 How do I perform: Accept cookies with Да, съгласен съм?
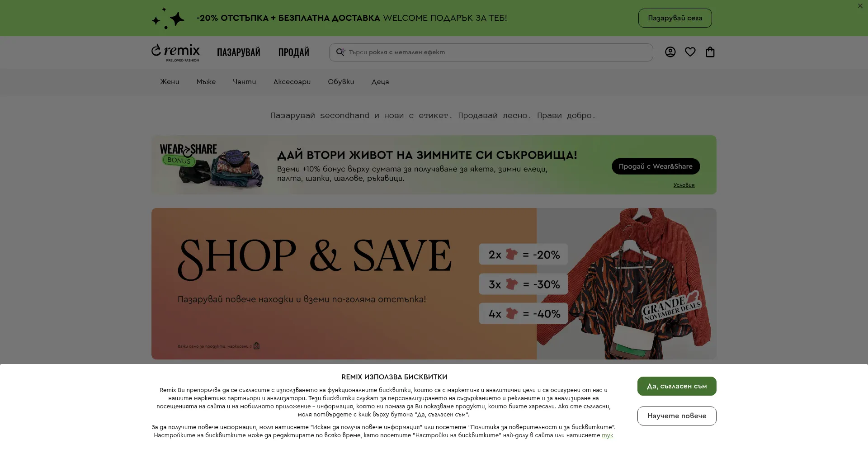click(x=677, y=386)
